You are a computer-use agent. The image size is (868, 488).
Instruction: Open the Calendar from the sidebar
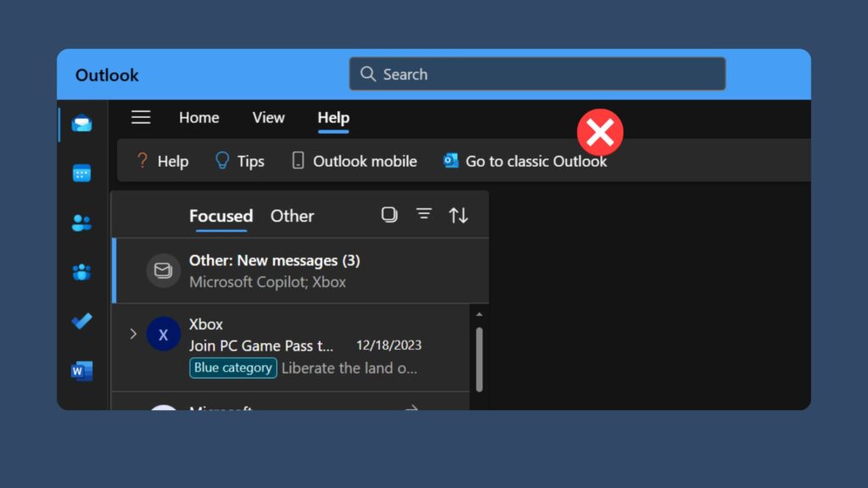[81, 173]
